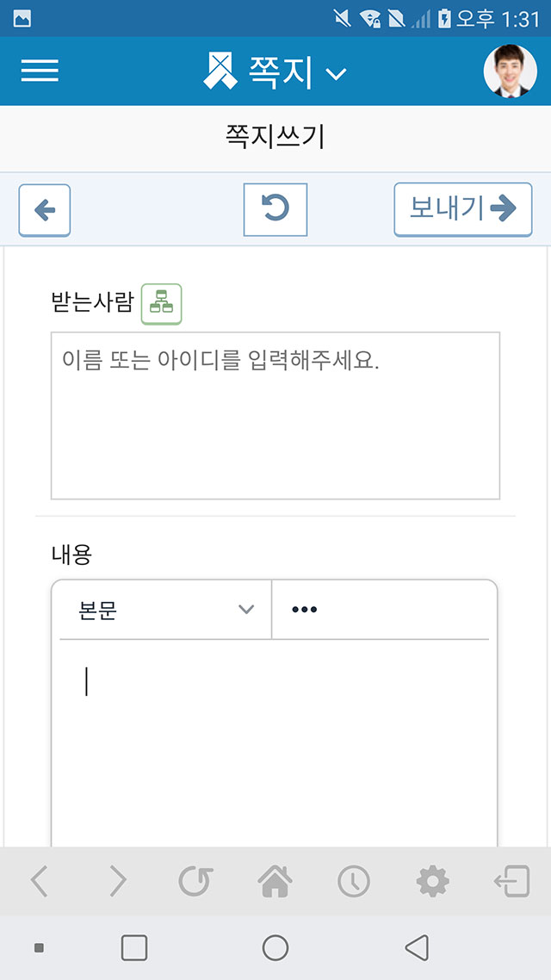Reload the page with the refresh icon
551x980 pixels.
[x=195, y=881]
